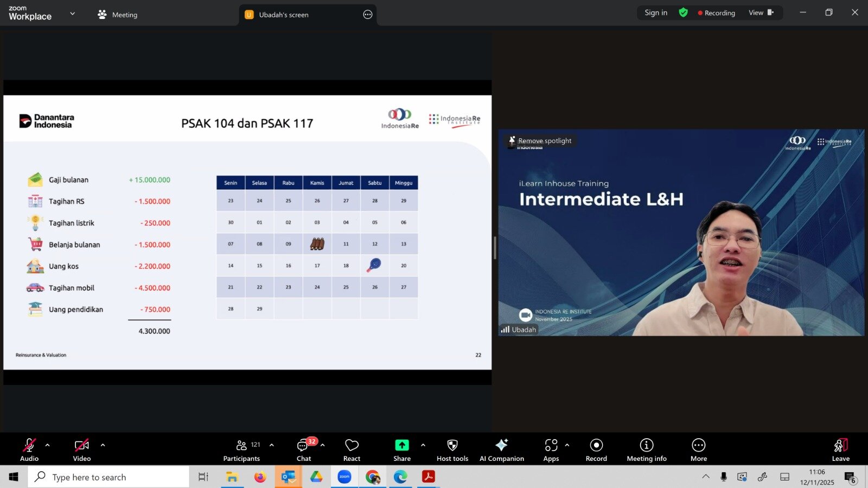
Task: Open options on Ubadah's screen tab
Action: [368, 15]
